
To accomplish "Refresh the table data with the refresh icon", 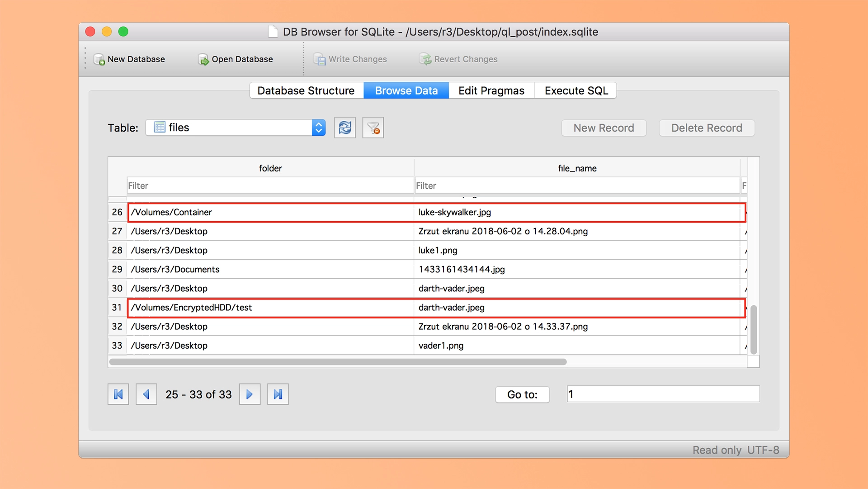I will (x=345, y=128).
